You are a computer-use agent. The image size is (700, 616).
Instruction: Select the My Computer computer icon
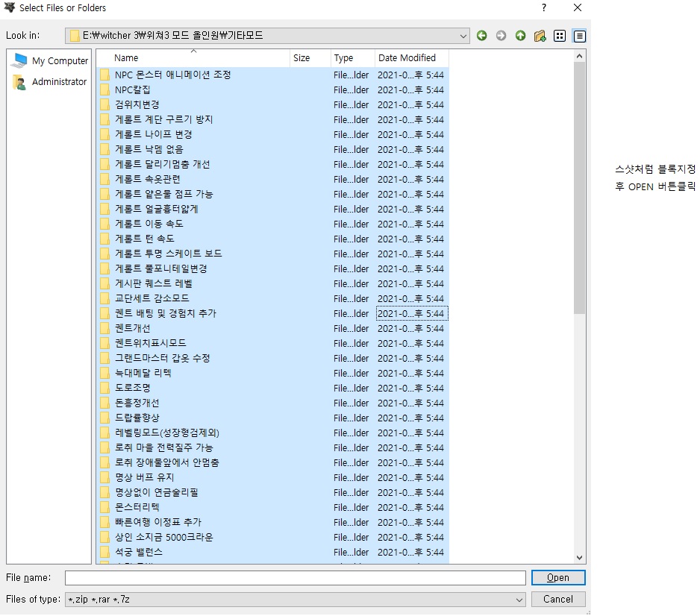(x=21, y=60)
